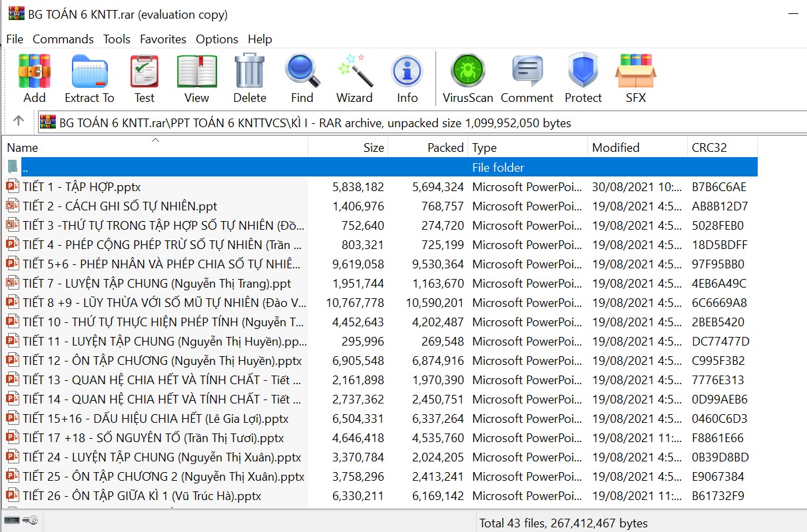This screenshot has height=532, width=807.
Task: Sort by Packed column header
Action: click(x=428, y=147)
